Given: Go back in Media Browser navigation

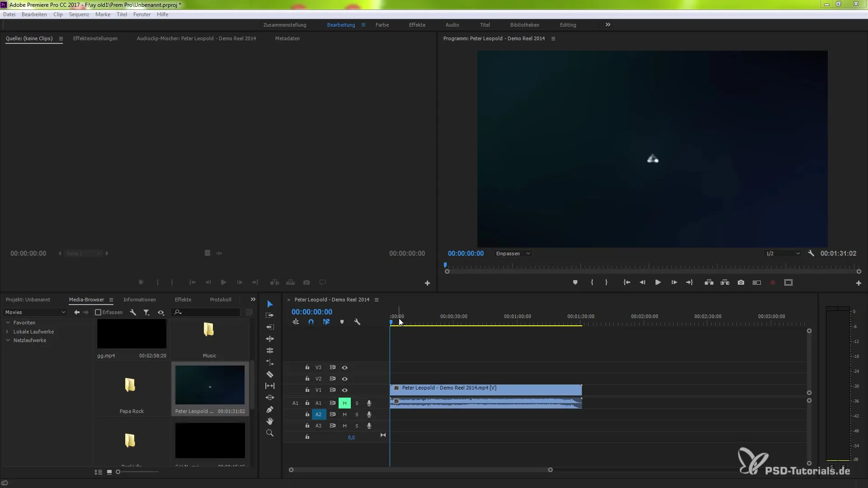Looking at the screenshot, I should pyautogui.click(x=77, y=312).
